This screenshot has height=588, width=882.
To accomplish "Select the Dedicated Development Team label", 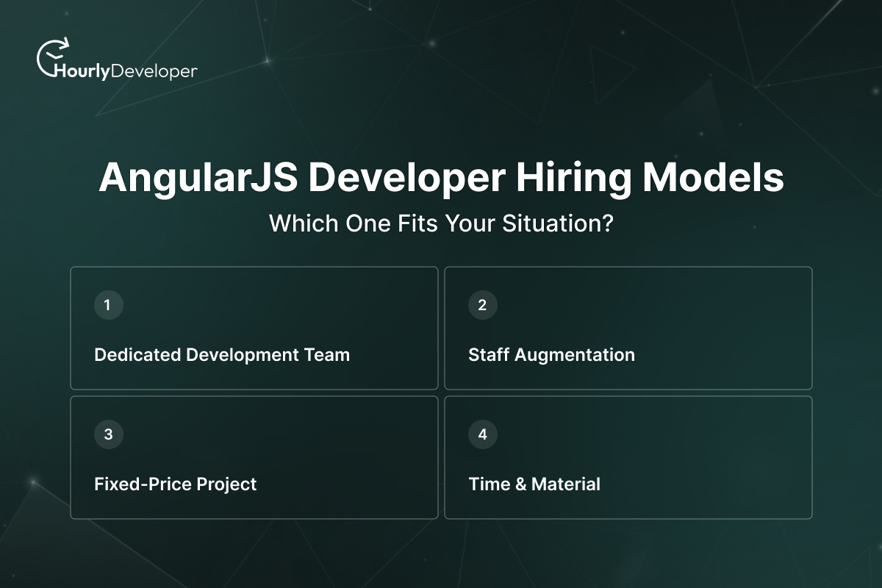I will pyautogui.click(x=222, y=355).
